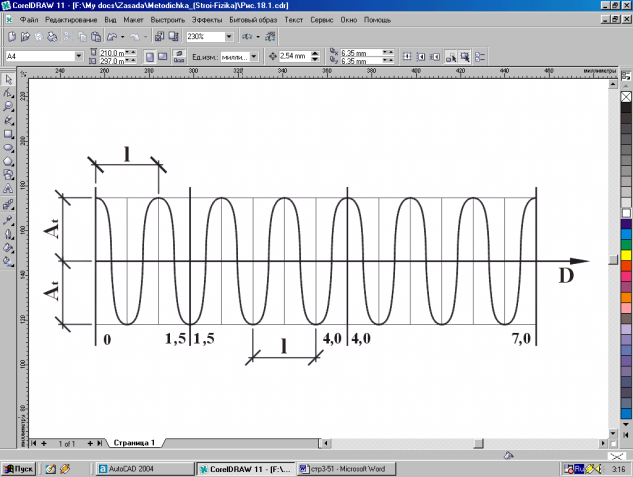The height and width of the screenshot is (477, 633).
Task: Select the Ellipse tool
Action: click(8, 146)
